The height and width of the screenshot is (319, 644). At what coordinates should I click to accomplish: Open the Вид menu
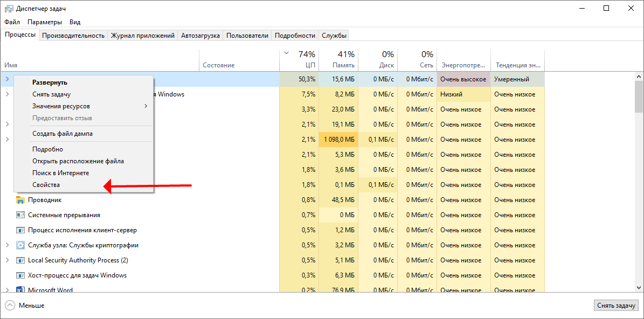(75, 22)
